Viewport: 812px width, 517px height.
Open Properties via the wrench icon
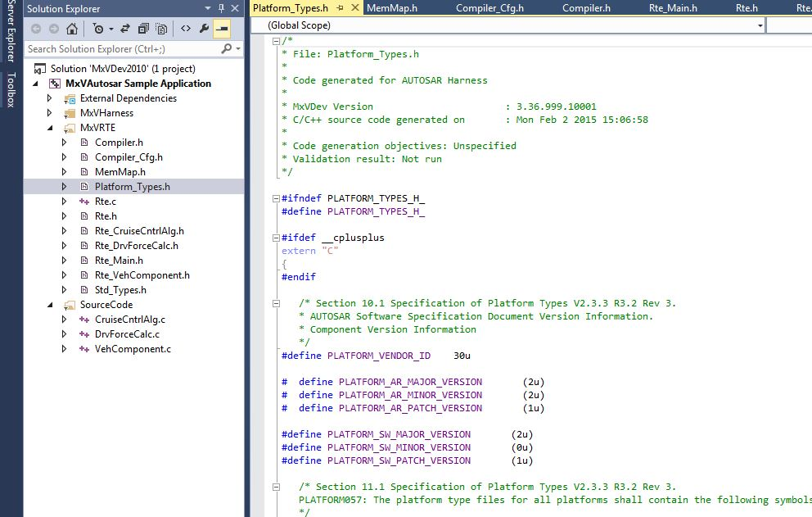click(x=204, y=29)
